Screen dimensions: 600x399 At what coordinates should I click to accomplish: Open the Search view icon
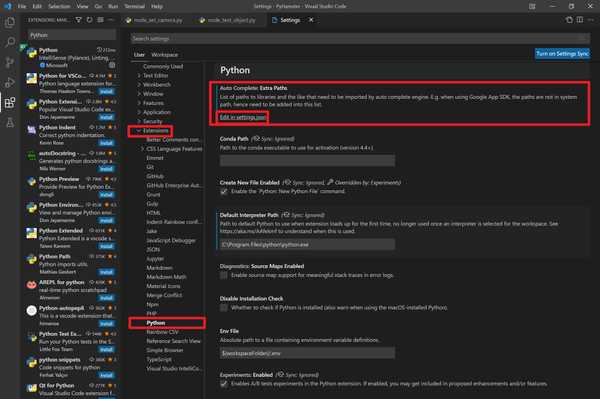[10, 42]
